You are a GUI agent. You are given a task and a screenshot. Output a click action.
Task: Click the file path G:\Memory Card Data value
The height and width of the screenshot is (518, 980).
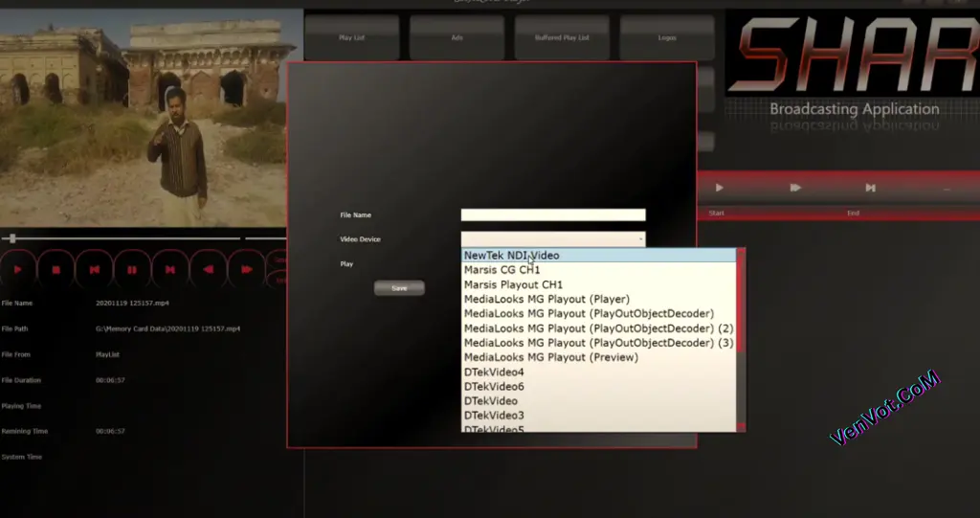tap(168, 328)
